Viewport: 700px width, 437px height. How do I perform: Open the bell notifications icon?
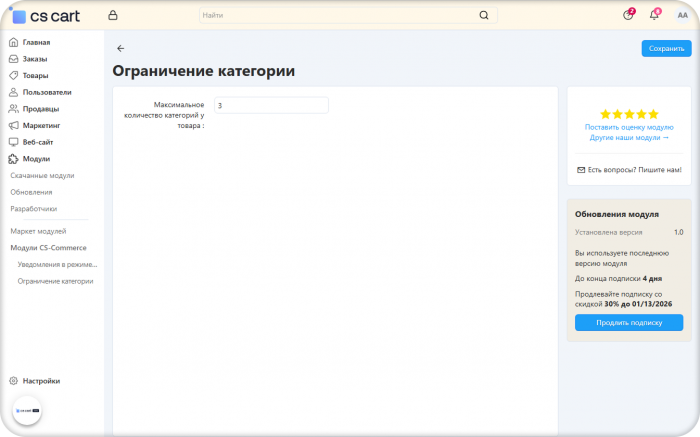(x=654, y=15)
